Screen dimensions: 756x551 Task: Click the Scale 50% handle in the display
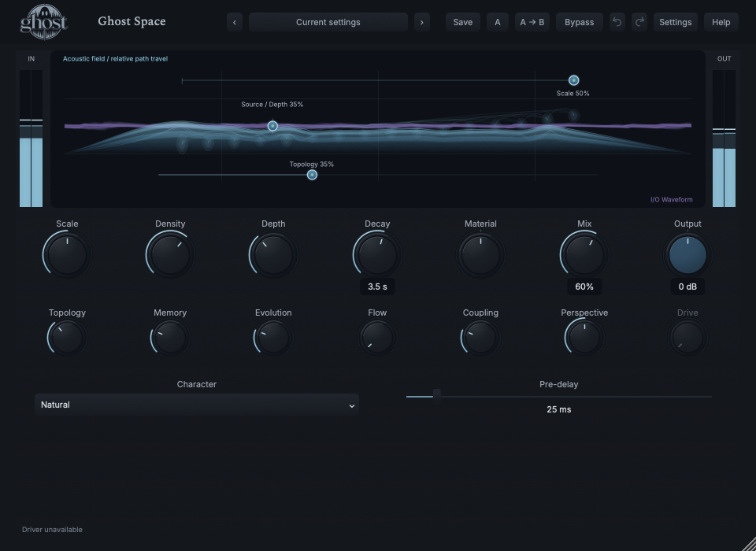(x=573, y=80)
